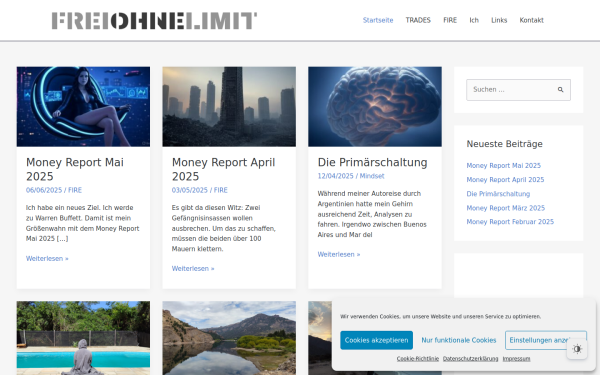This screenshot has height=375, width=600.
Task: Select sidebar link Money Report März 2025
Action: click(505, 208)
